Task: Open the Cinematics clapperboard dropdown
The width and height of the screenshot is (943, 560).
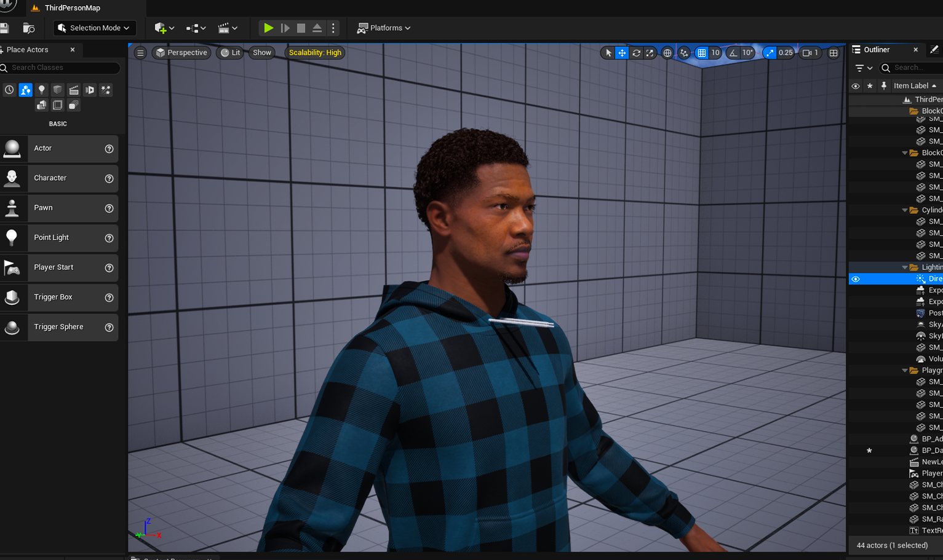Action: tap(228, 28)
